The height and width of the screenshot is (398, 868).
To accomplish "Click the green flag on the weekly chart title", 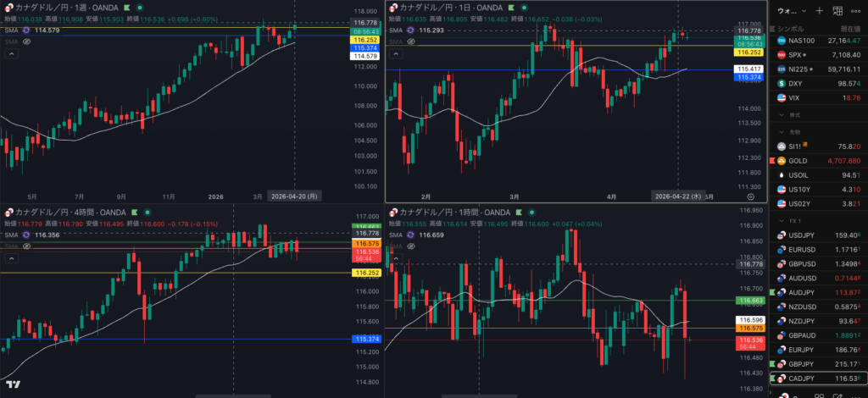I will click(x=127, y=8).
